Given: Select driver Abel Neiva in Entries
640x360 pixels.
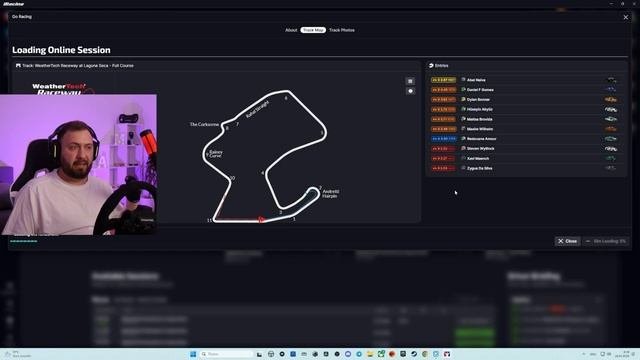Looking at the screenshot, I should click(x=476, y=80).
